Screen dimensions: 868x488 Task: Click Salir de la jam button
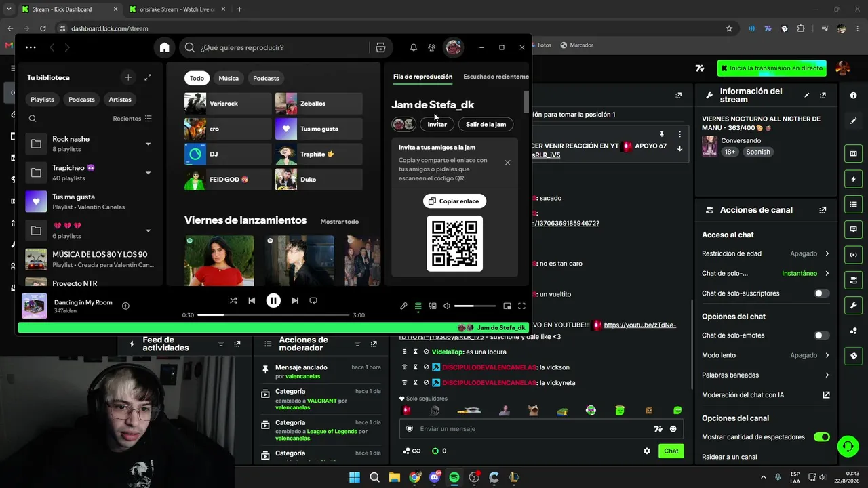[486, 125]
